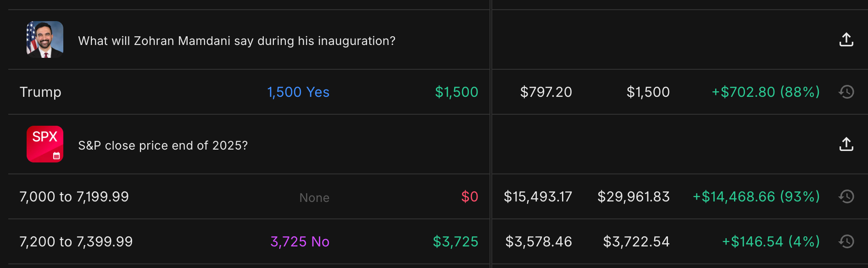Click the red $0 market value
Viewport: 868px width, 268px height.
469,196
